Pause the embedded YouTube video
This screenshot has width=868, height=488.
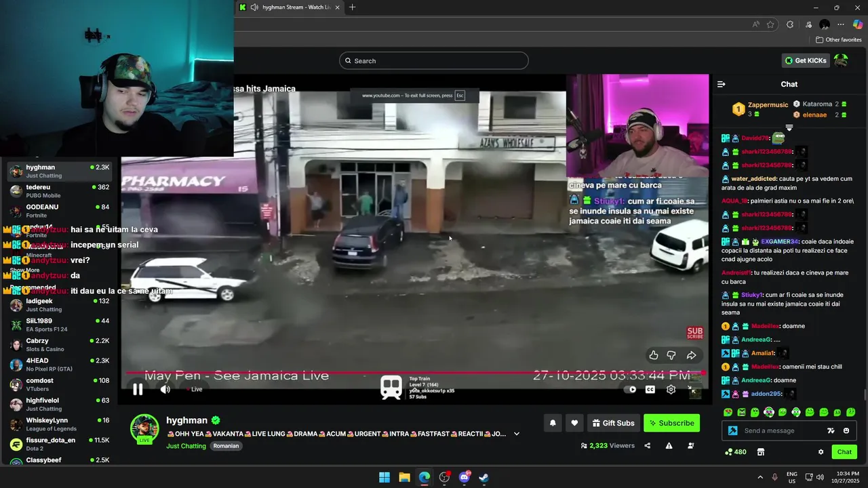[138, 389]
